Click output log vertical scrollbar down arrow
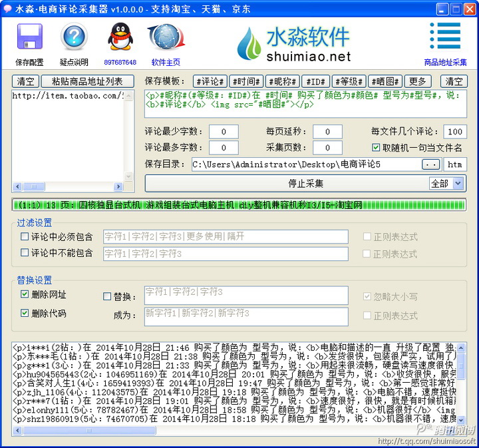This screenshot has height=448, width=479. (461, 420)
